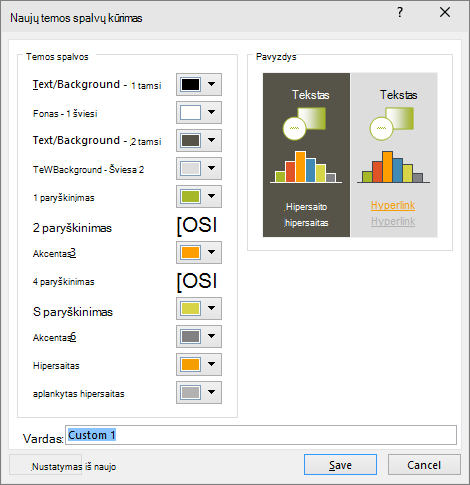Click the green 1 paryškinimas swatch
Viewport: 470px width, 485px height.
pyautogui.click(x=190, y=197)
